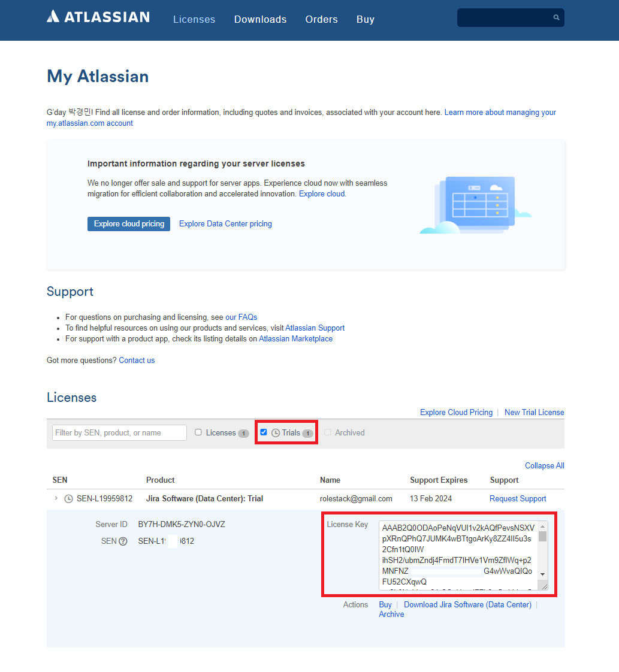Click the search magnifier icon
619x672 pixels.
556,17
